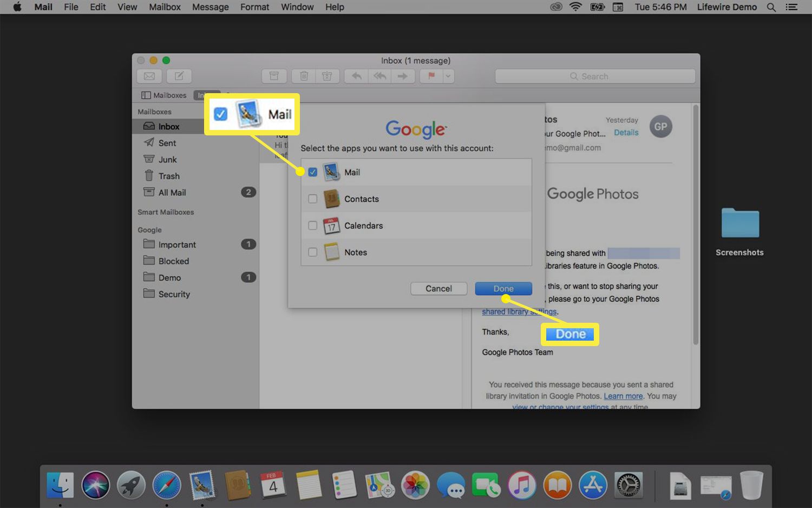
Task: Click the Compose new message icon
Action: pyautogui.click(x=179, y=76)
